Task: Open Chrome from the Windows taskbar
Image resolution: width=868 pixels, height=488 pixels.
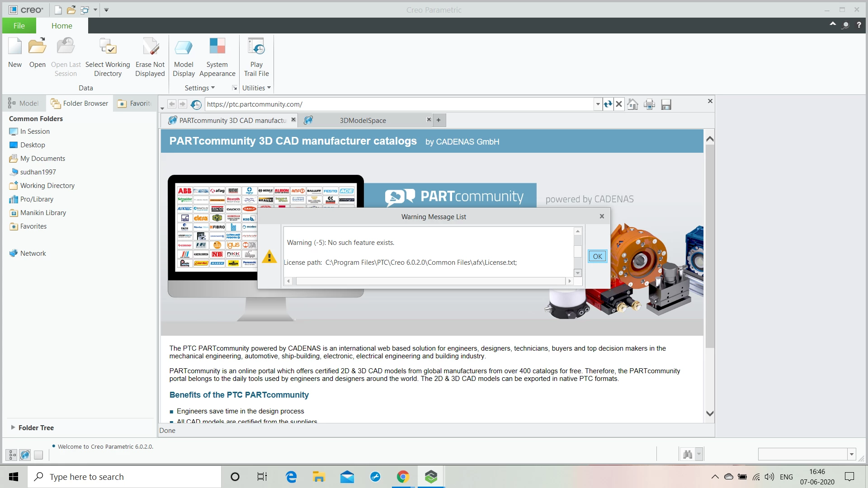Action: [x=402, y=477]
